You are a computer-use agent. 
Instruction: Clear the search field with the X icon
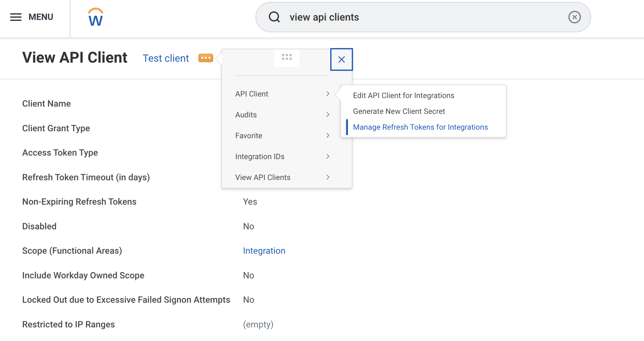[x=575, y=17]
